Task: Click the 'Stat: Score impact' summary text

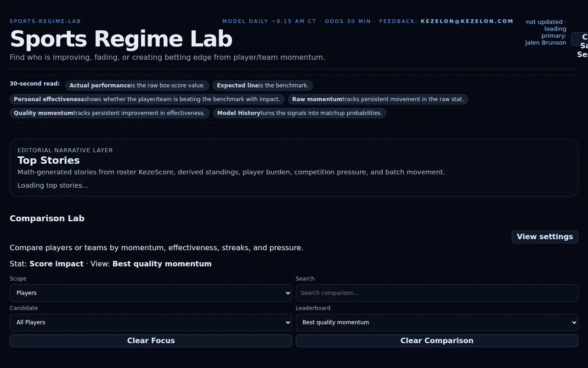Action: pyautogui.click(x=46, y=264)
